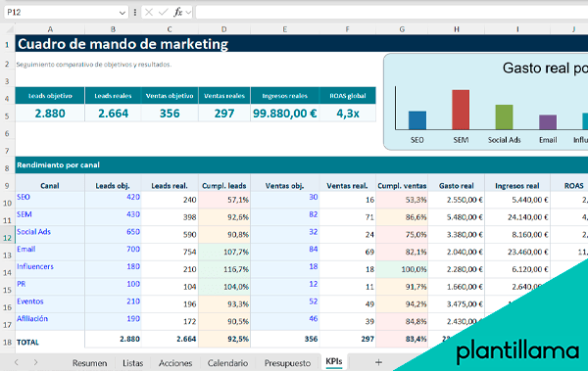The height and width of the screenshot is (371, 588).
Task: Click Social Ads Gasto real 3.380,00 € cell
Action: pyautogui.click(x=457, y=234)
